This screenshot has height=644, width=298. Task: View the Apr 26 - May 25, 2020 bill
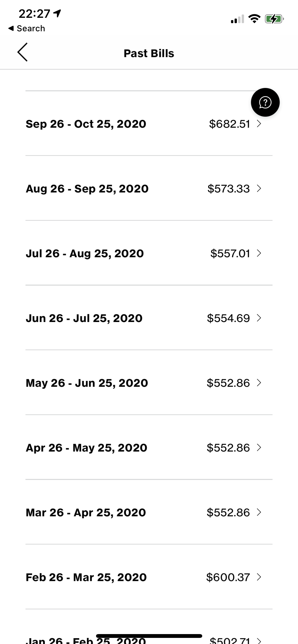click(149, 447)
